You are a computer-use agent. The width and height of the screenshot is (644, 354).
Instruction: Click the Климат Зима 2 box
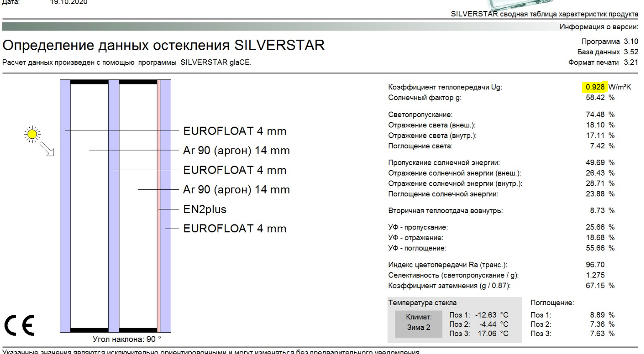[x=418, y=323]
